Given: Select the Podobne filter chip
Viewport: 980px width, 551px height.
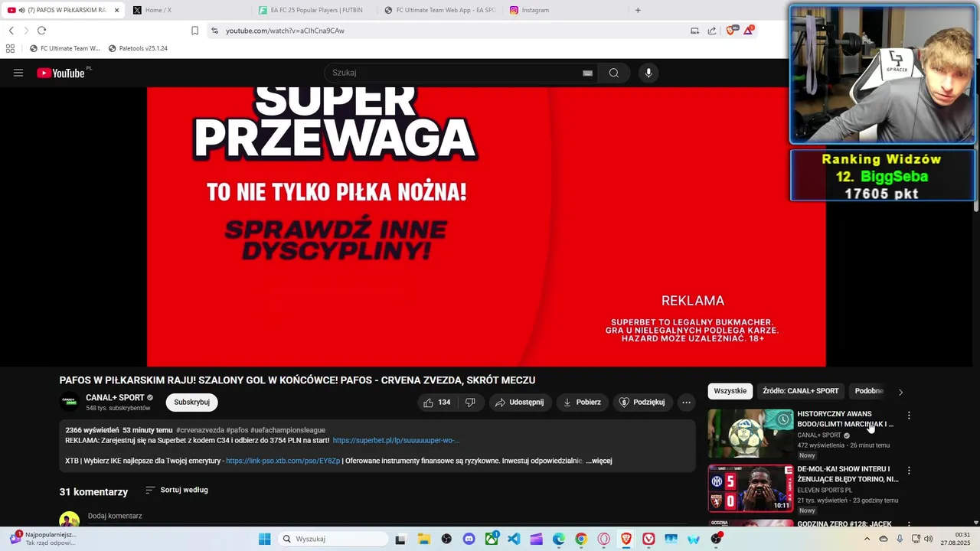Looking at the screenshot, I should (868, 391).
